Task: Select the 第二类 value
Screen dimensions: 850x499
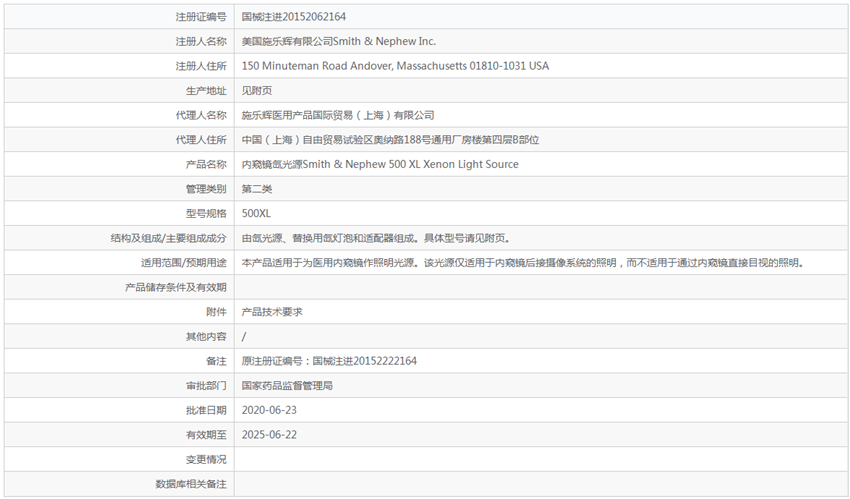Action: [257, 189]
